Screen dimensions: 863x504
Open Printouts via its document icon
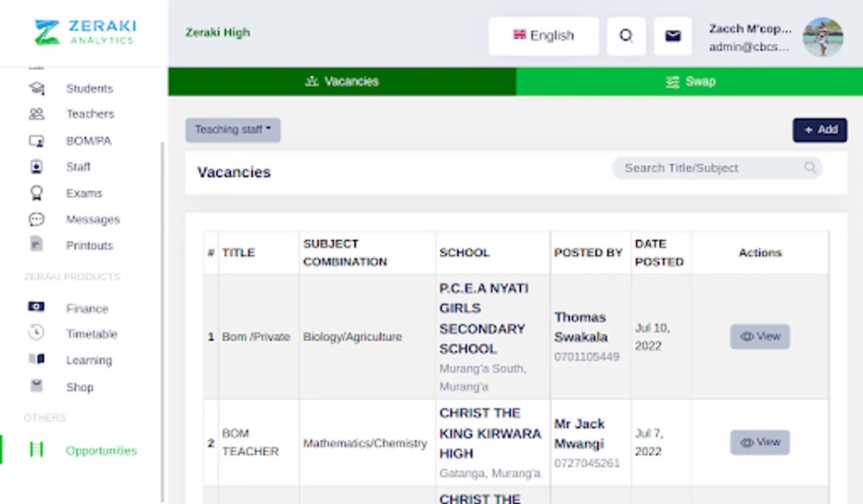(x=36, y=245)
